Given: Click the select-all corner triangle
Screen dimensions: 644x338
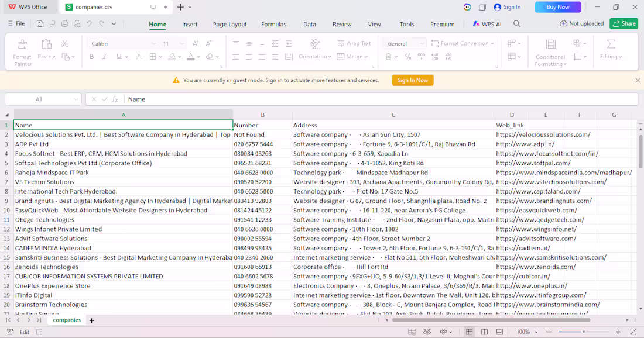Looking at the screenshot, I should point(7,115).
